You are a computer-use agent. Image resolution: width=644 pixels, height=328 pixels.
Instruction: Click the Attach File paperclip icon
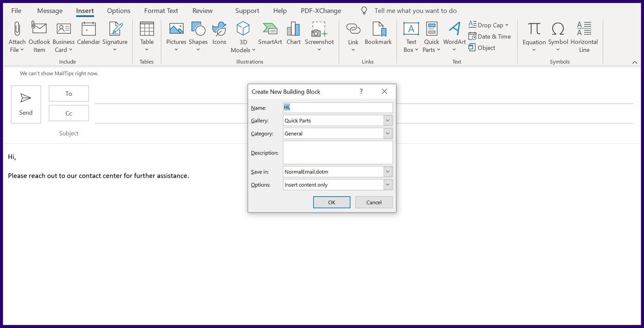pyautogui.click(x=17, y=29)
